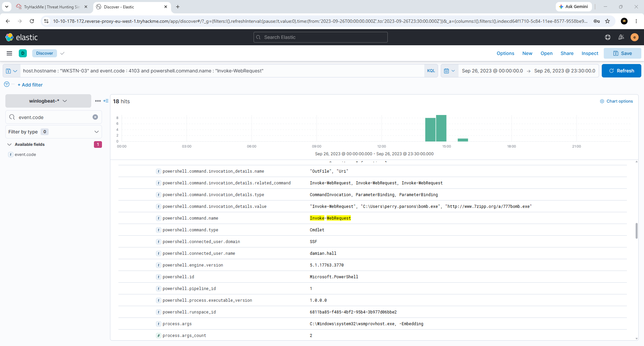The height and width of the screenshot is (346, 644).
Task: Select the event.code field in sidebar
Action: tap(25, 155)
